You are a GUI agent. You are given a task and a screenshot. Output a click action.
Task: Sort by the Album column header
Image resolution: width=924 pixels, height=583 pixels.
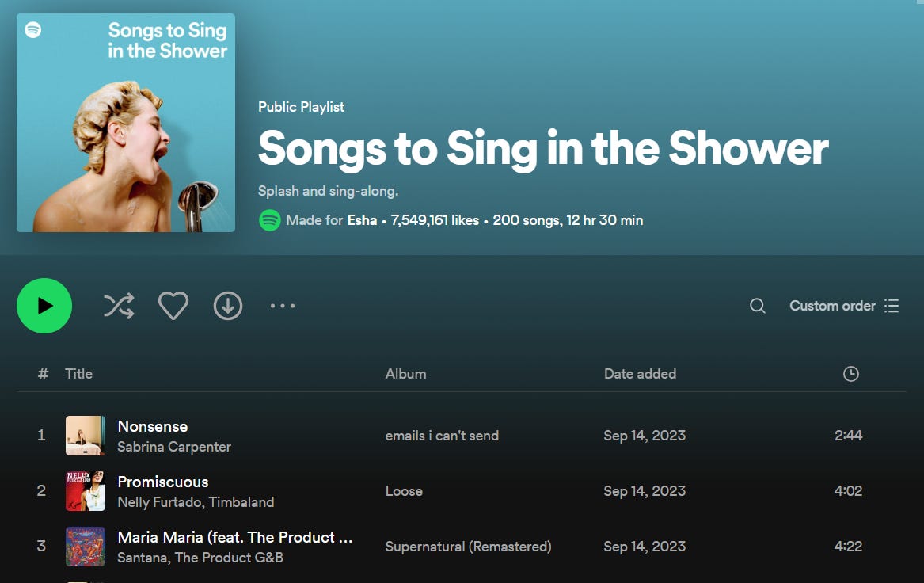pyautogui.click(x=405, y=373)
